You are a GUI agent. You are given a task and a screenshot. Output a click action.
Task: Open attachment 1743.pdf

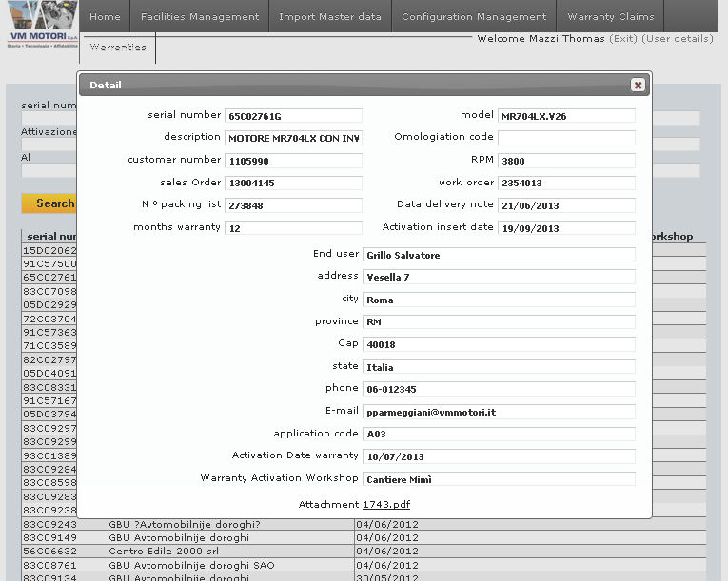(x=386, y=504)
